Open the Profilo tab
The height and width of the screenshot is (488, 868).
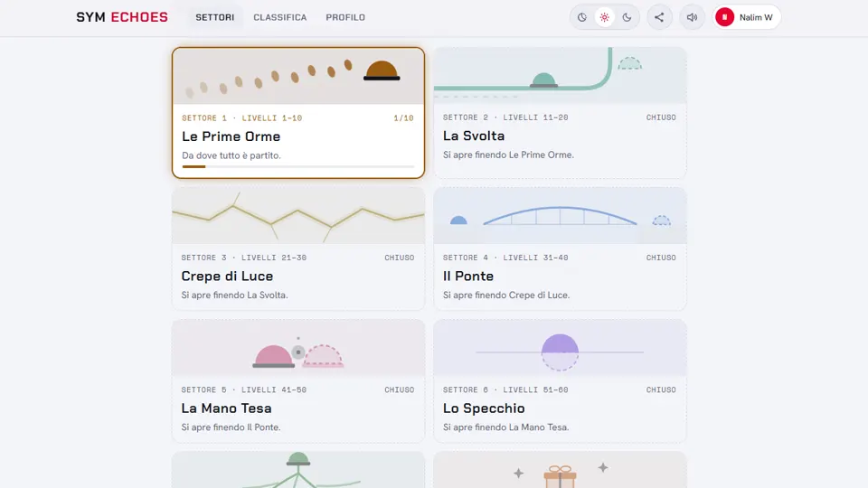pyautogui.click(x=345, y=17)
